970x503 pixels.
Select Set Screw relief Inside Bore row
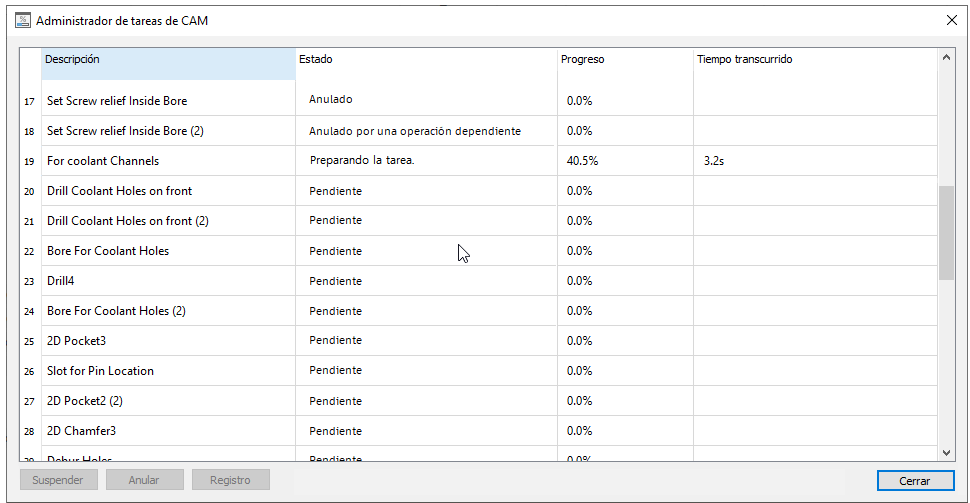[x=117, y=101]
